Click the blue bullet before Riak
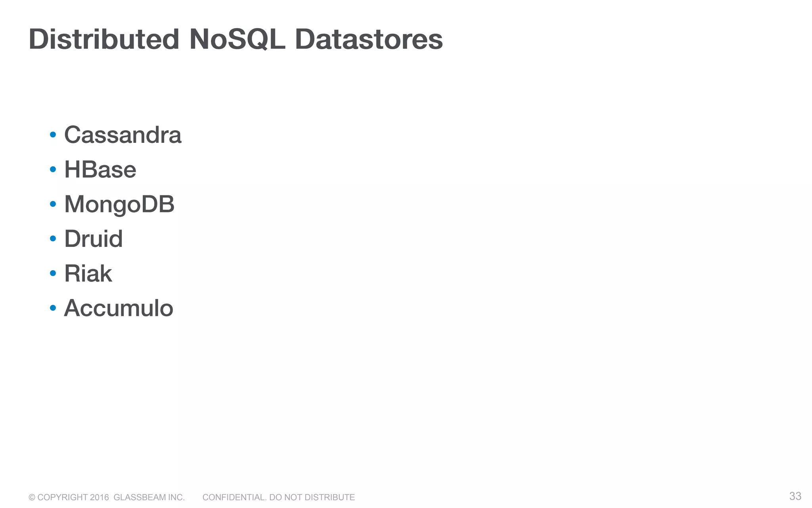 pyautogui.click(x=53, y=273)
